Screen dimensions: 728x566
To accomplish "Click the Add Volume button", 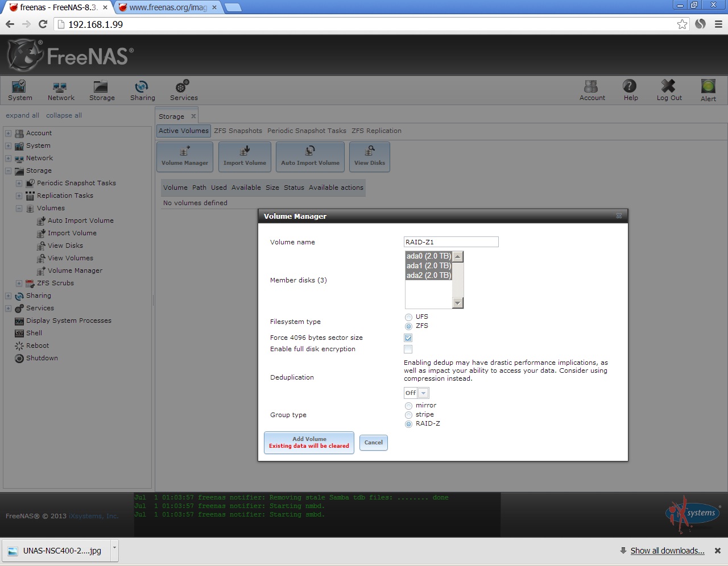I will pyautogui.click(x=309, y=443).
